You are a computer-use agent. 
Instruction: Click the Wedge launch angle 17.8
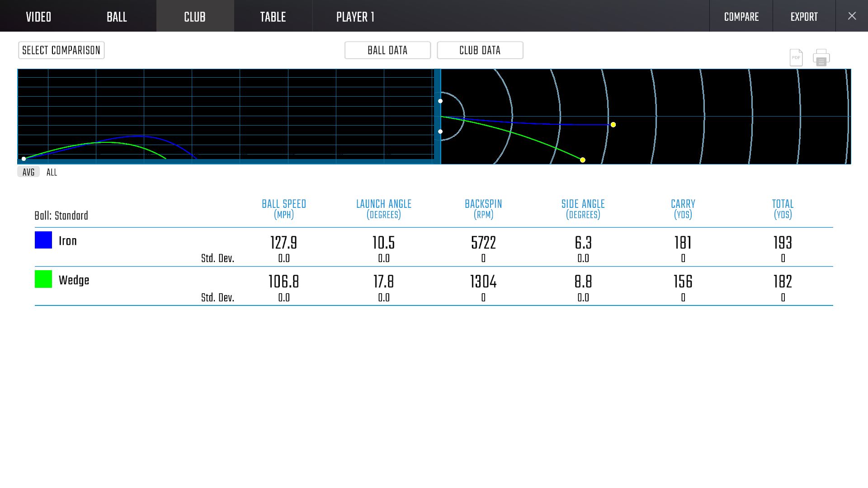[x=384, y=282]
